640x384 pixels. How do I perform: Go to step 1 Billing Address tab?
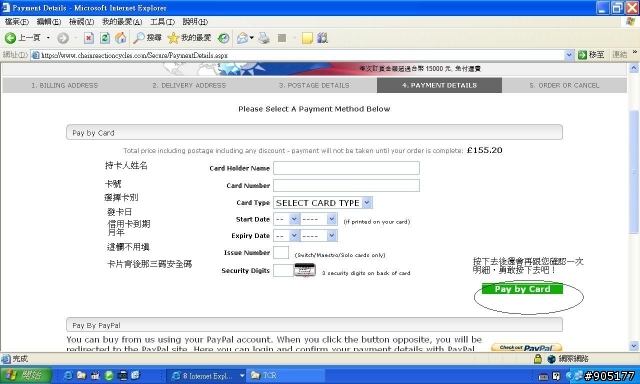tap(64, 85)
